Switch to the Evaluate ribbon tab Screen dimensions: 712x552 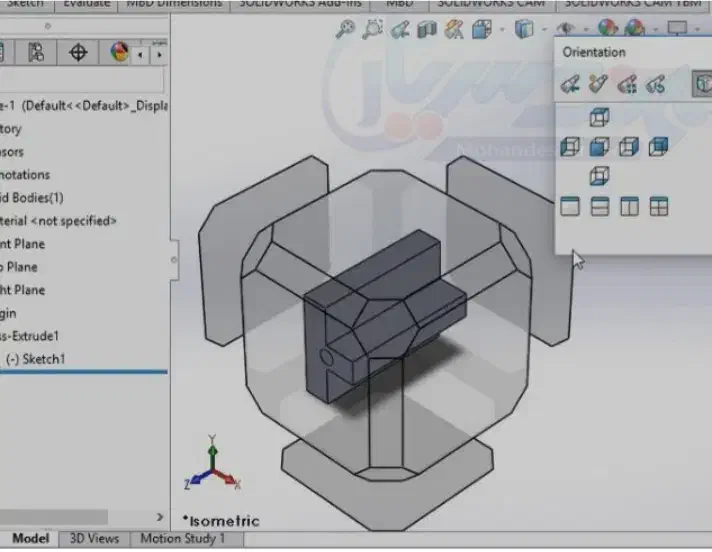(87, 4)
